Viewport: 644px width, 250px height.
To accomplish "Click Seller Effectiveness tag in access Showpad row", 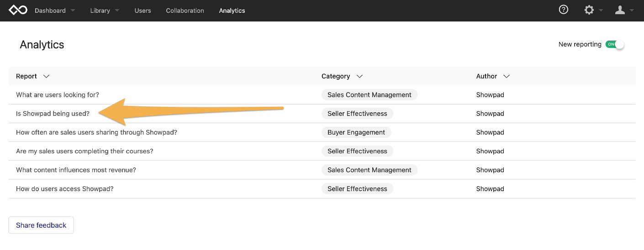I will pyautogui.click(x=357, y=188).
